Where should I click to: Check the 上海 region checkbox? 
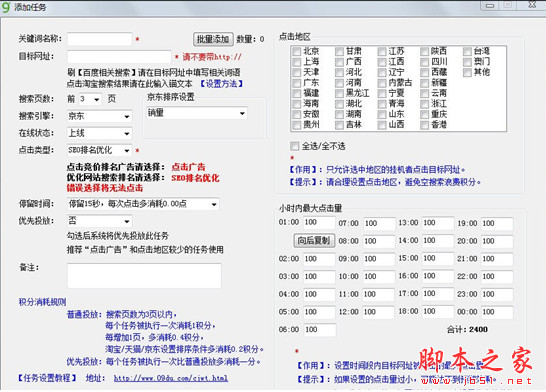click(x=297, y=62)
